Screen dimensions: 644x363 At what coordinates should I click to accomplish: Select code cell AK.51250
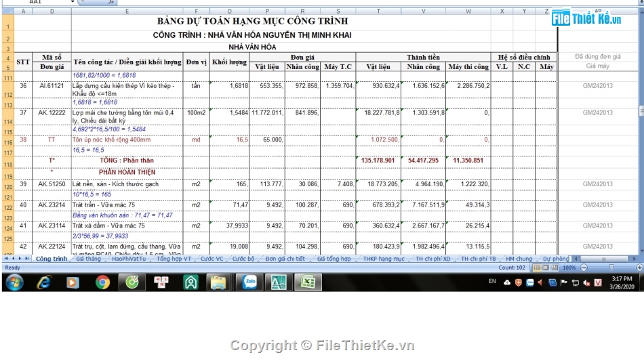click(52, 184)
